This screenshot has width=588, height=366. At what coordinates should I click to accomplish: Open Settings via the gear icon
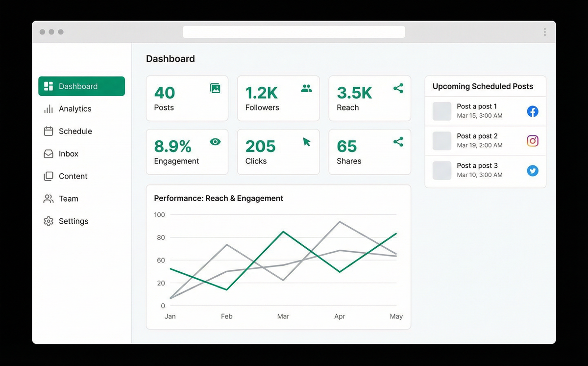[48, 221]
